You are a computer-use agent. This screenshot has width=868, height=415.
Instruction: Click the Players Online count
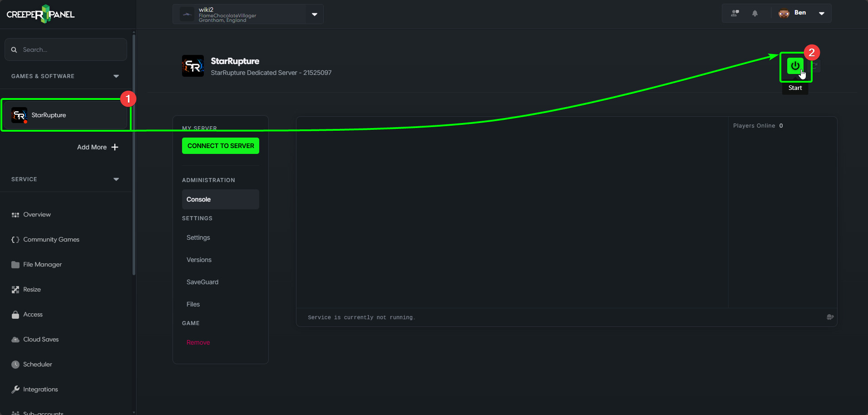click(781, 126)
